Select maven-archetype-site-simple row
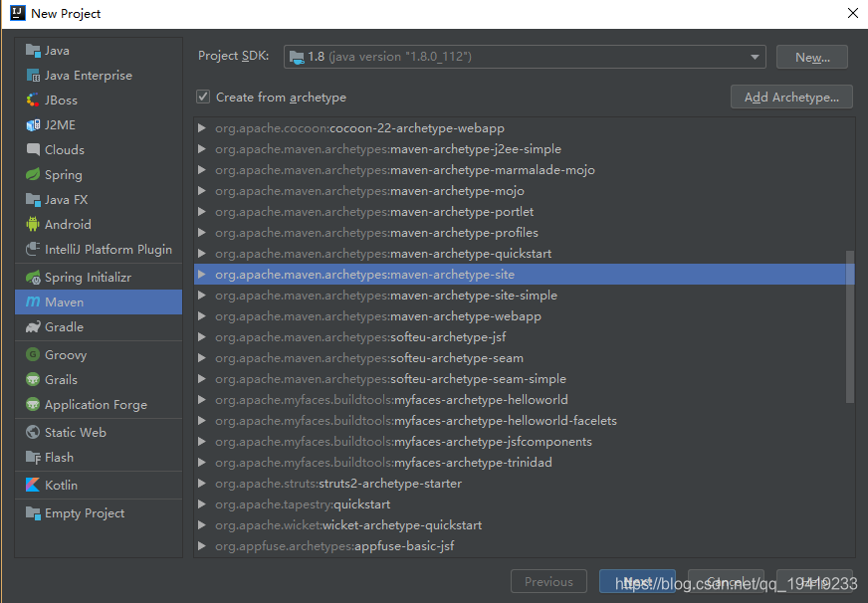Viewport: 868px width, 603px height. pyautogui.click(x=524, y=296)
